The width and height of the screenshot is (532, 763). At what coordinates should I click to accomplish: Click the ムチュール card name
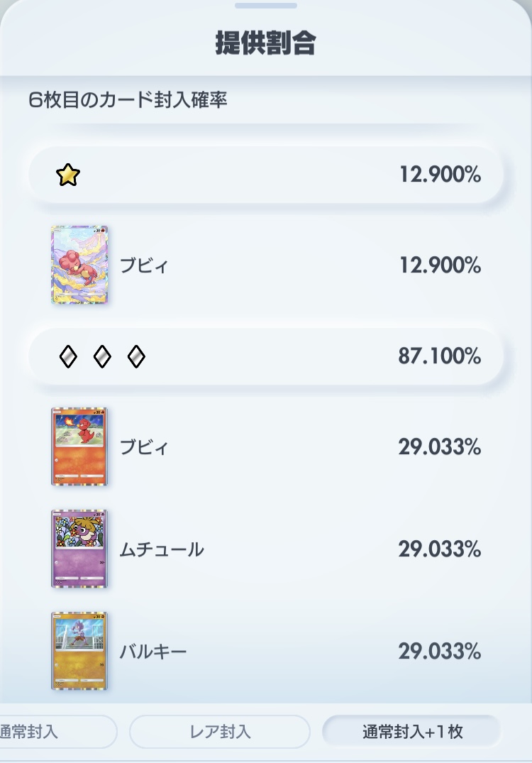click(x=162, y=549)
